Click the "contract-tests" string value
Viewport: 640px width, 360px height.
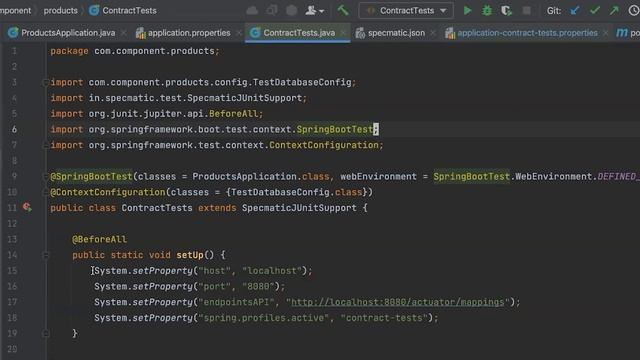[384, 318]
